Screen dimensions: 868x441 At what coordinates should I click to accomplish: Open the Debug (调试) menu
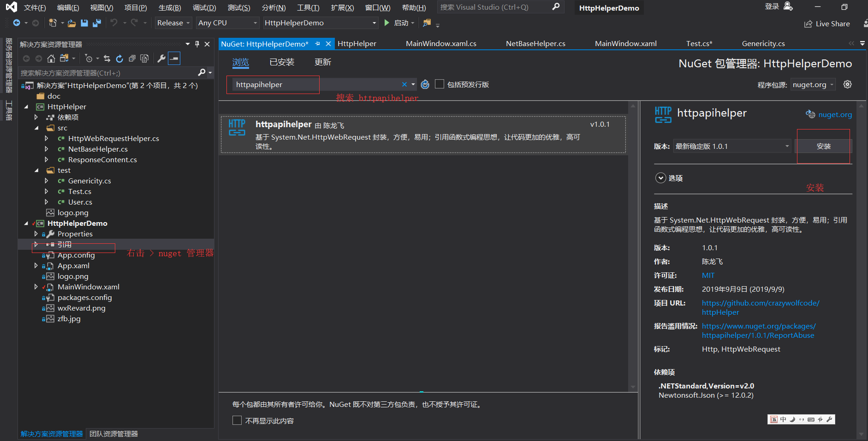click(x=204, y=7)
